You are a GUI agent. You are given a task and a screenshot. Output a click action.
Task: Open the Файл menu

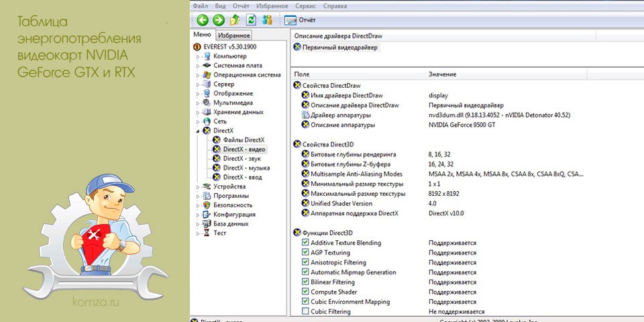pyautogui.click(x=200, y=6)
